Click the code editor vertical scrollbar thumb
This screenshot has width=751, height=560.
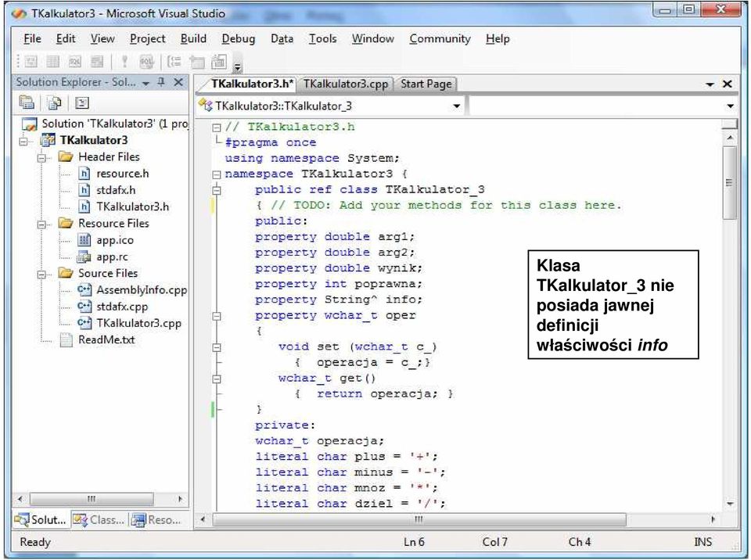click(x=729, y=182)
